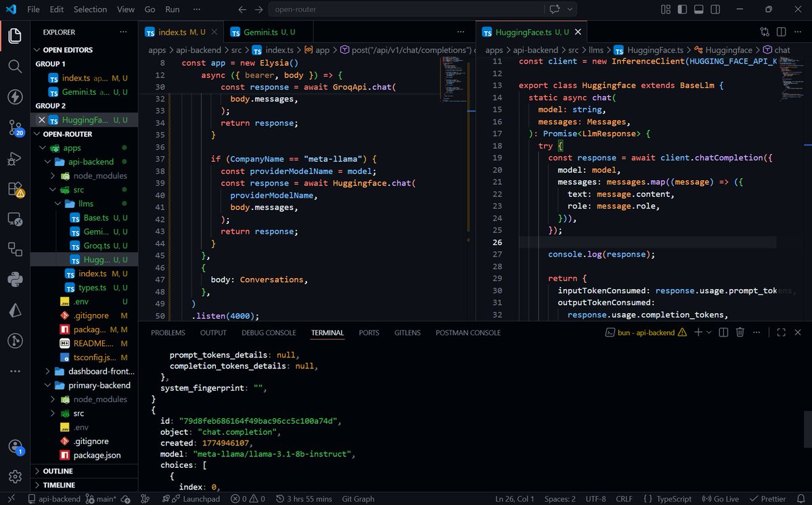Open Source Control view with 20 badge
The height and width of the screenshot is (505, 812).
(x=15, y=128)
